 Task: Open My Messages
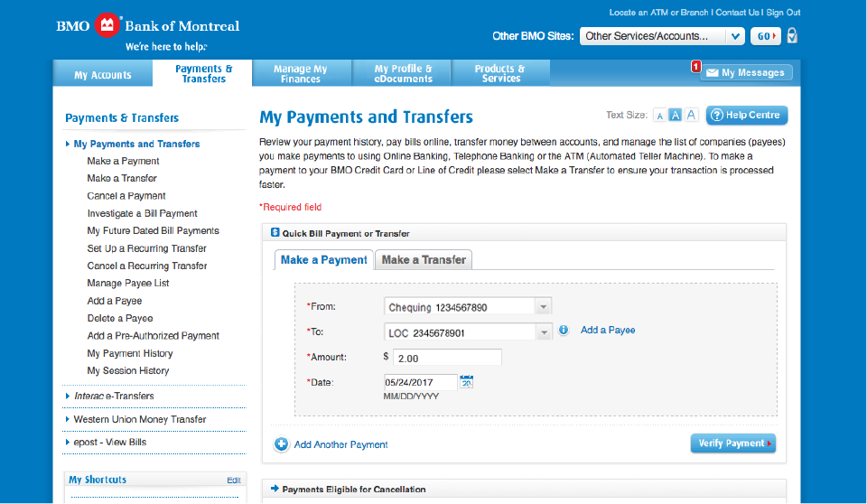(747, 72)
